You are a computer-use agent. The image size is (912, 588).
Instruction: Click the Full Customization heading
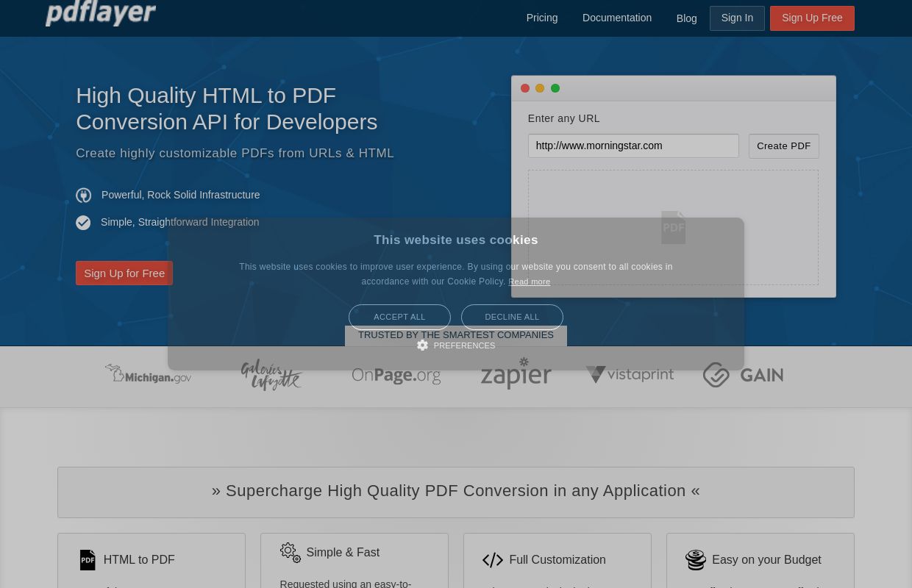[x=557, y=559]
